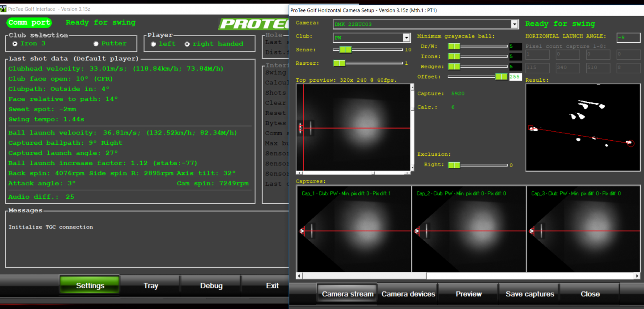
Task: Click the Attack angle 3° line
Action: [x=42, y=184]
